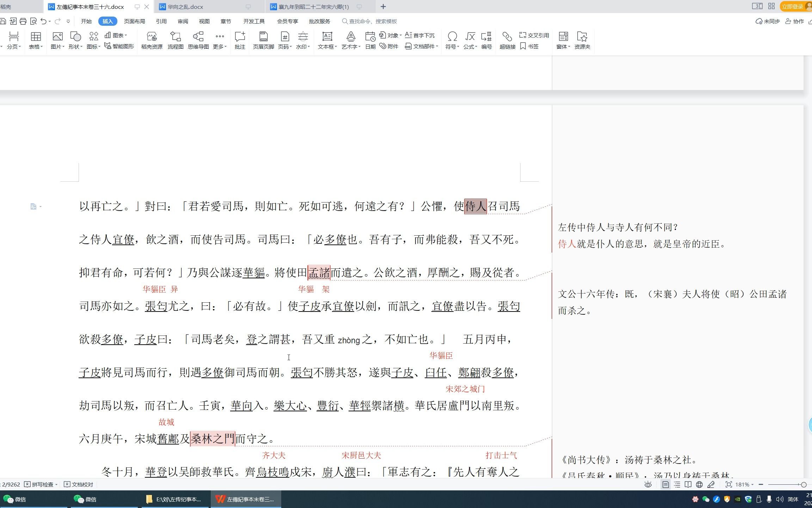
Task: Switch to reading view
Action: pos(688,484)
